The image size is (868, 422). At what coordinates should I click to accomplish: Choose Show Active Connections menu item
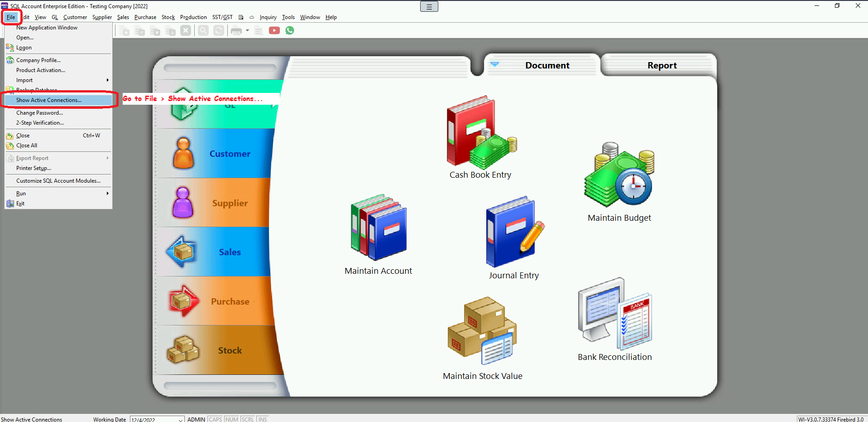(58, 100)
